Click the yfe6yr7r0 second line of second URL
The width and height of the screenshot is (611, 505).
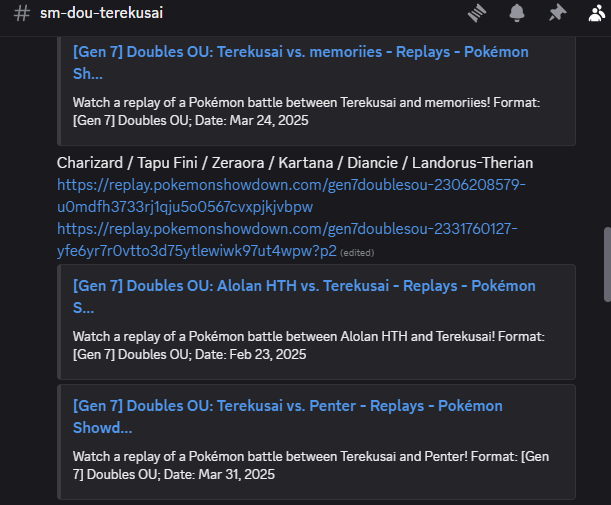[197, 251]
